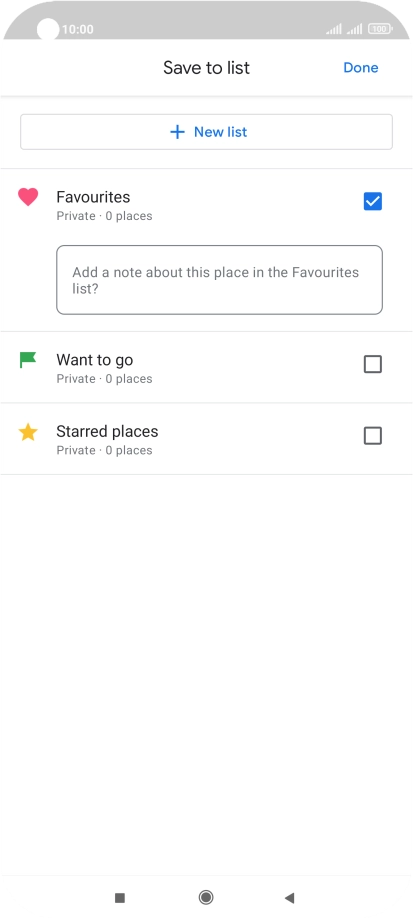
Task: Tap Done to save selection
Action: (x=361, y=68)
